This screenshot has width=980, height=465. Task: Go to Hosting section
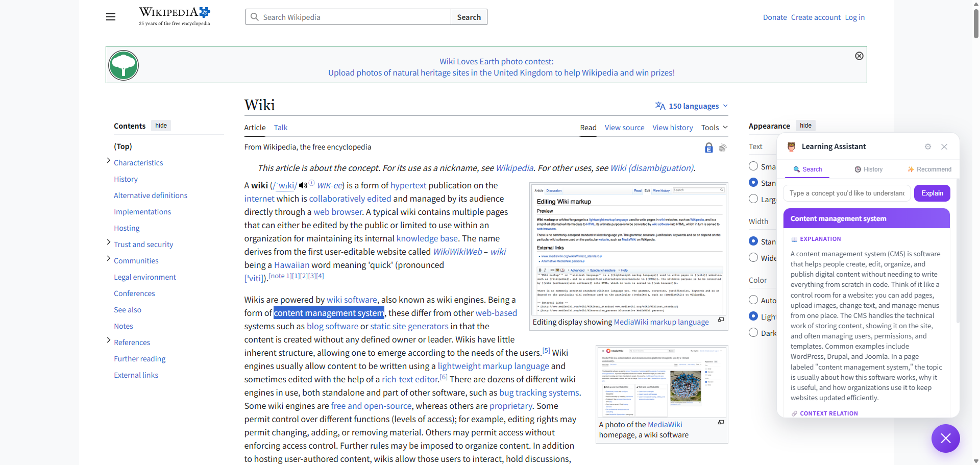pyautogui.click(x=127, y=228)
